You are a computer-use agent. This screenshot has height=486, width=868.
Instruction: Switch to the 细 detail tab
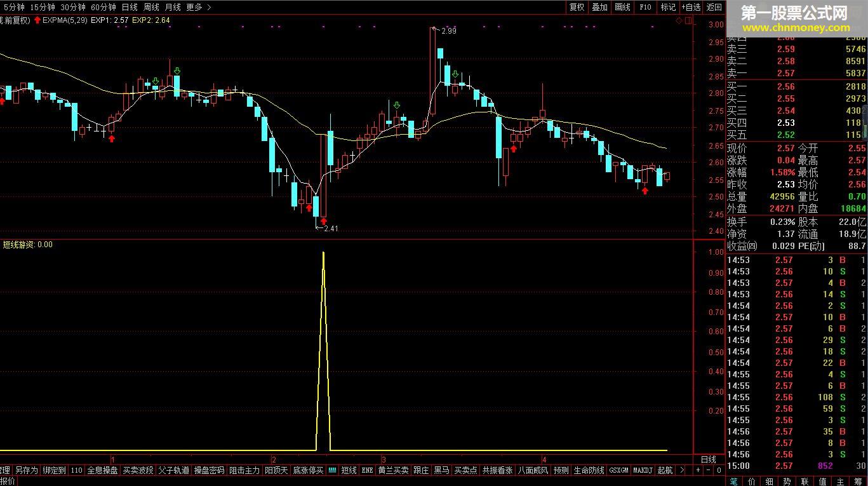click(770, 482)
